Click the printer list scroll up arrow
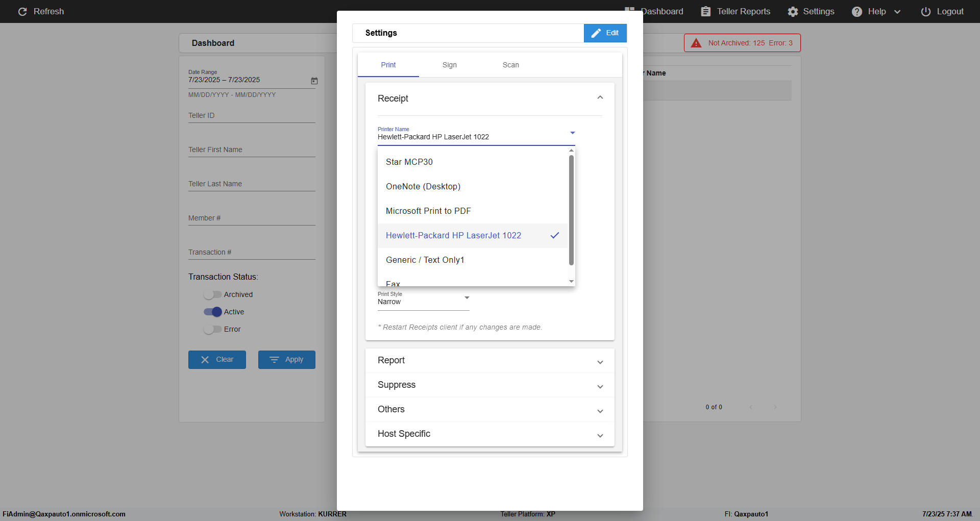The width and height of the screenshot is (980, 521). tap(571, 151)
